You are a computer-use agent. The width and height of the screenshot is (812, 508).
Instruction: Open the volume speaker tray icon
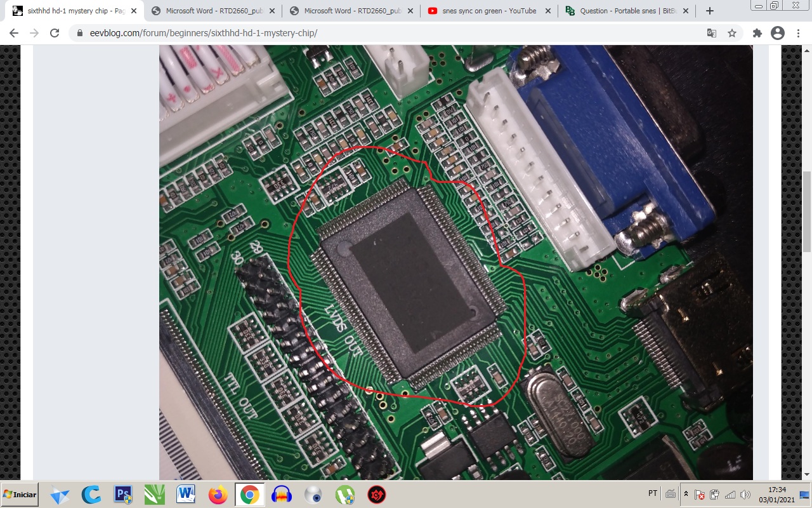[x=745, y=495]
